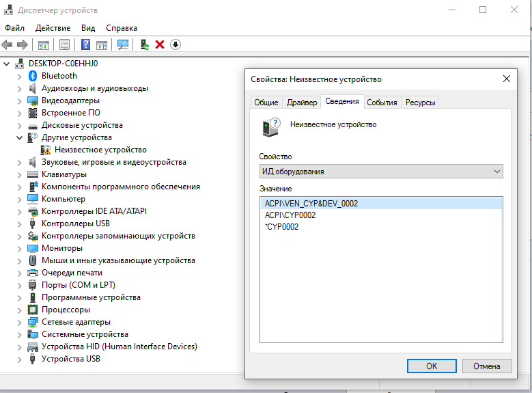532x393 pixels.
Task: Select Устройства USB category
Action: point(71,359)
